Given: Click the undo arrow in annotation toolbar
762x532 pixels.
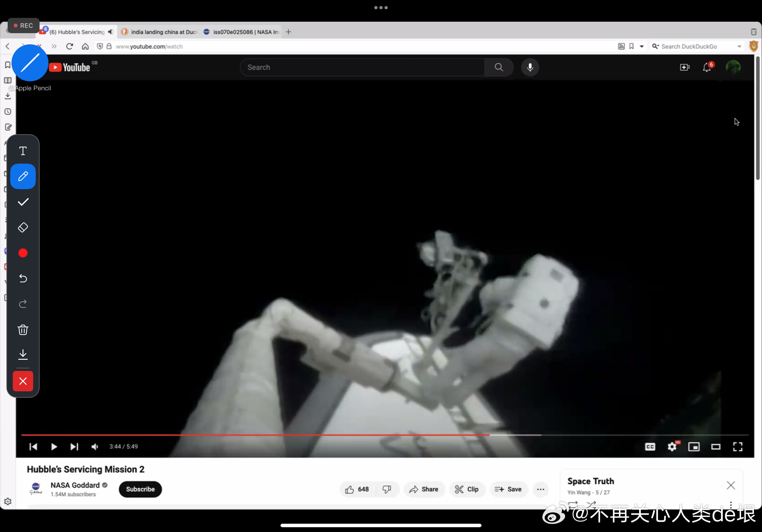Looking at the screenshot, I should 23,278.
